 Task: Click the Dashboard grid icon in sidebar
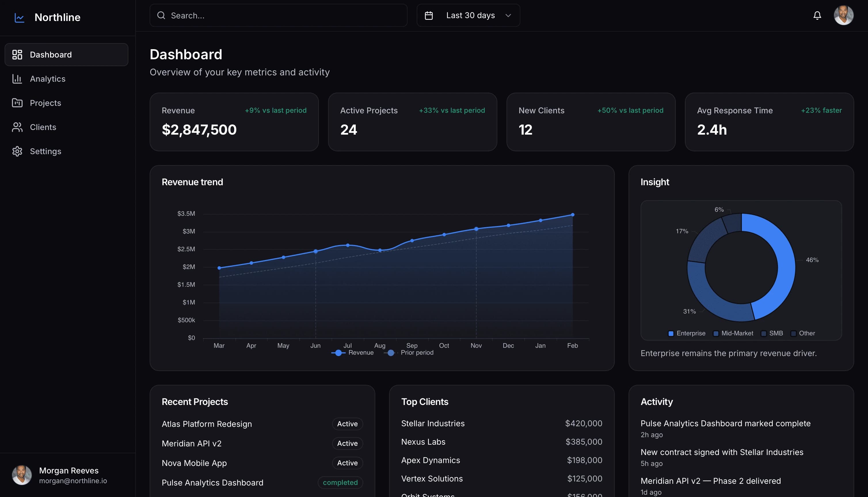(17, 55)
